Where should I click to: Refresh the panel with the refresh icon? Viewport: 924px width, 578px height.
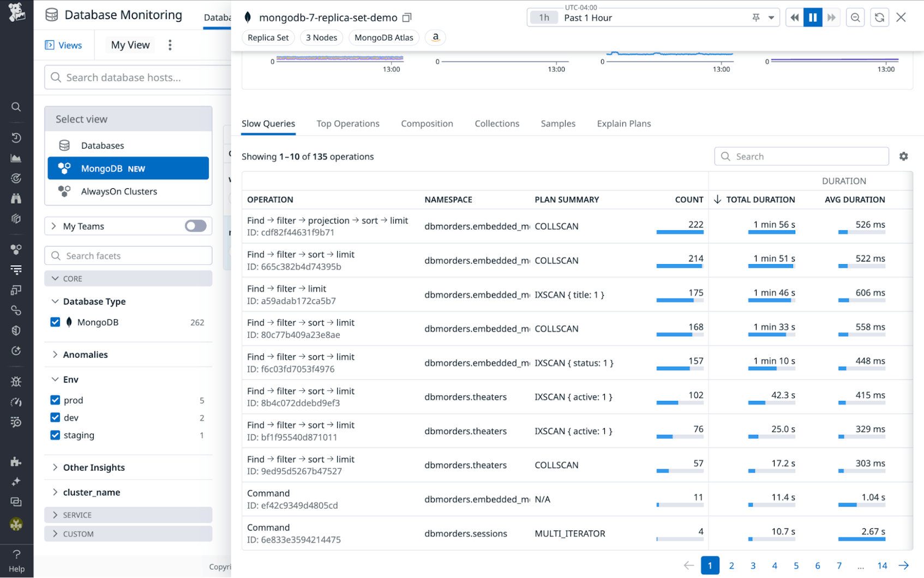(879, 17)
